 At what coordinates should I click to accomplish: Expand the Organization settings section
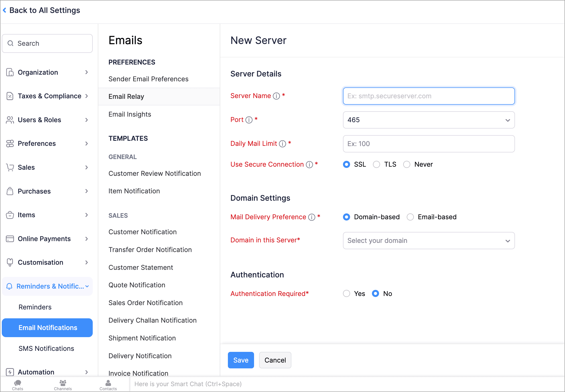click(47, 72)
